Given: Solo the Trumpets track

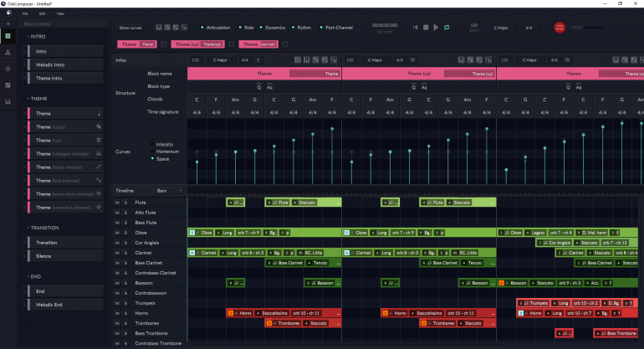Looking at the screenshot, I should [125, 303].
